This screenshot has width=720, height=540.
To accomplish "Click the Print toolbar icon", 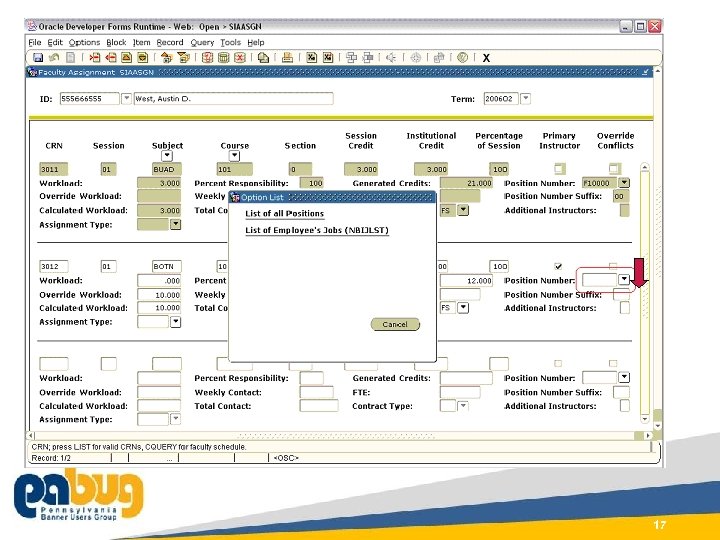I will (x=287, y=57).
